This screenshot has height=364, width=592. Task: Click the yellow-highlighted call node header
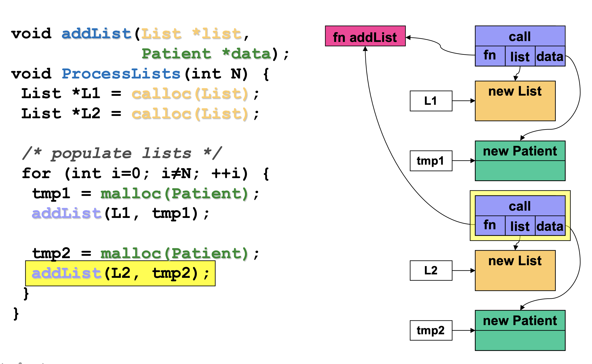520,206
